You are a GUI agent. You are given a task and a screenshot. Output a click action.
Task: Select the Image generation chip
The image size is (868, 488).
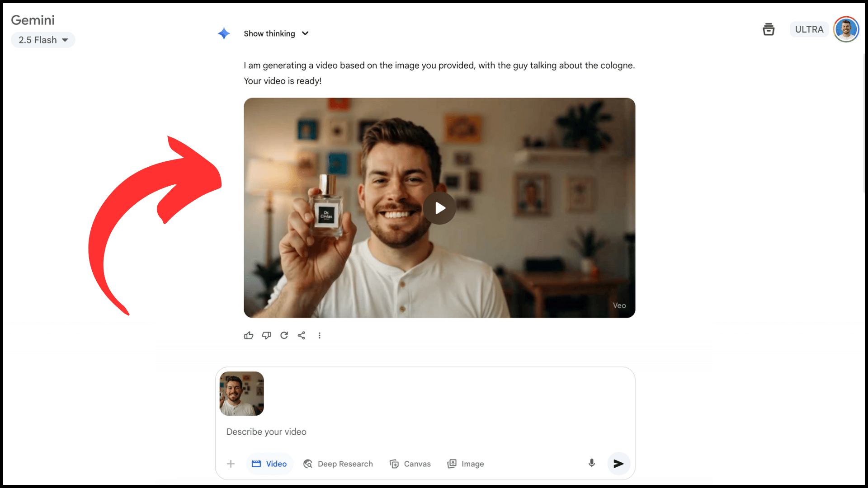466,464
